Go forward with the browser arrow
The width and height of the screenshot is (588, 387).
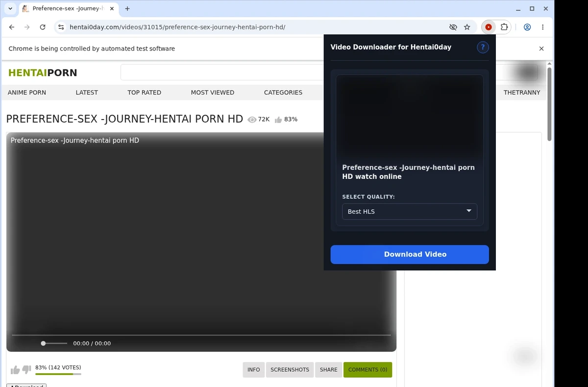[x=27, y=27]
